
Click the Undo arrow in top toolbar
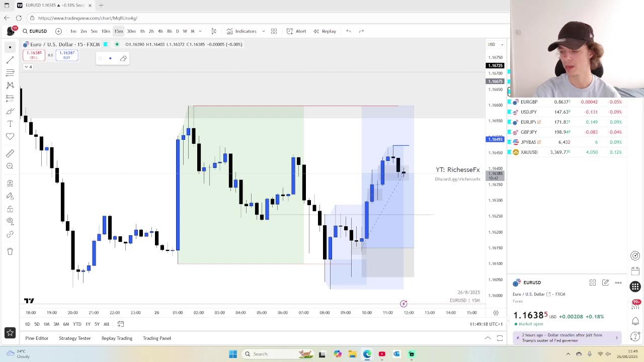pos(349,31)
